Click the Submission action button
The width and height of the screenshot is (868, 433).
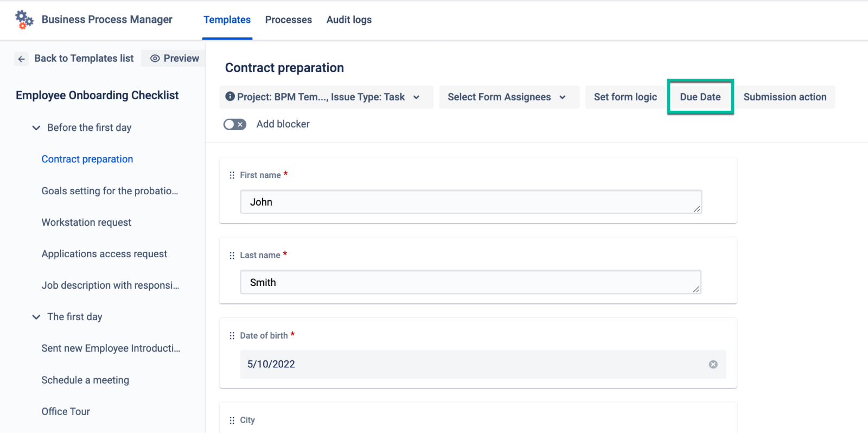coord(784,97)
